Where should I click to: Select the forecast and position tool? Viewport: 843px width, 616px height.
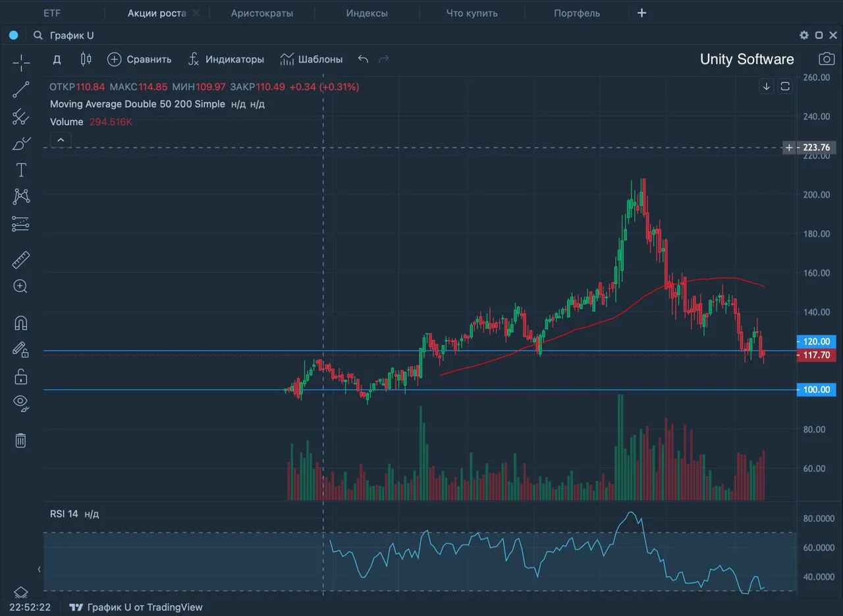pos(21,224)
